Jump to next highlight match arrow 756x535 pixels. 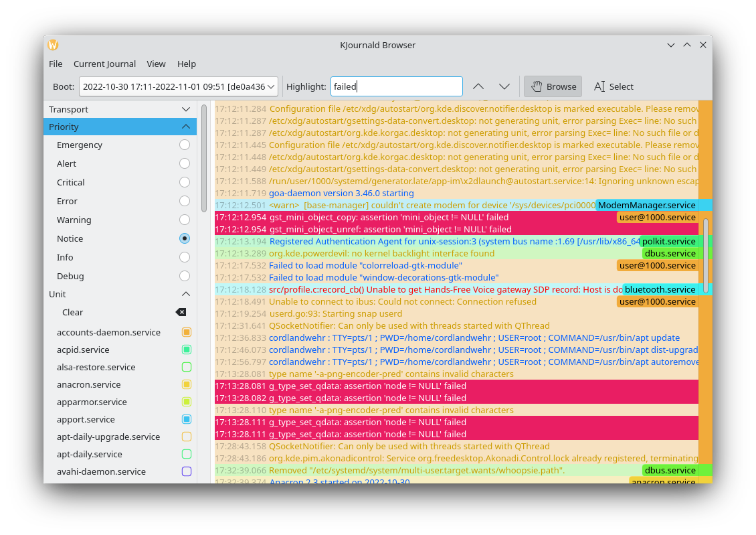pyautogui.click(x=504, y=86)
